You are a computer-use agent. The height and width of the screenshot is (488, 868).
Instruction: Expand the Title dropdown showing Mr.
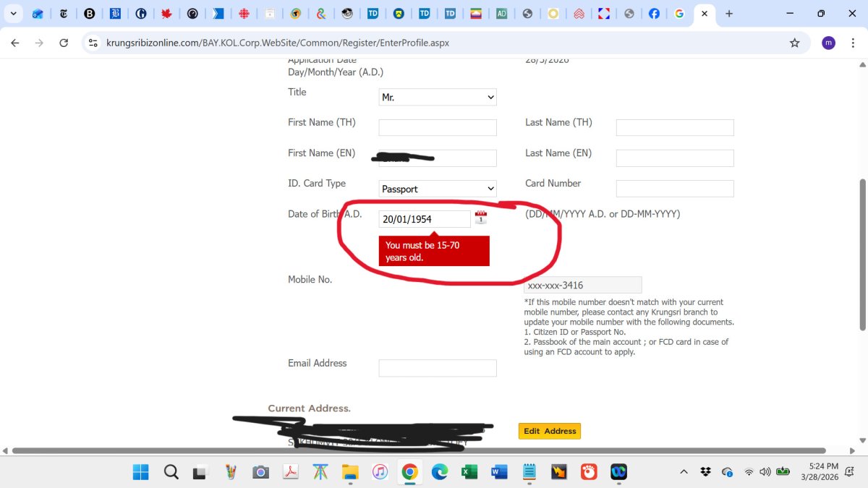(x=438, y=97)
